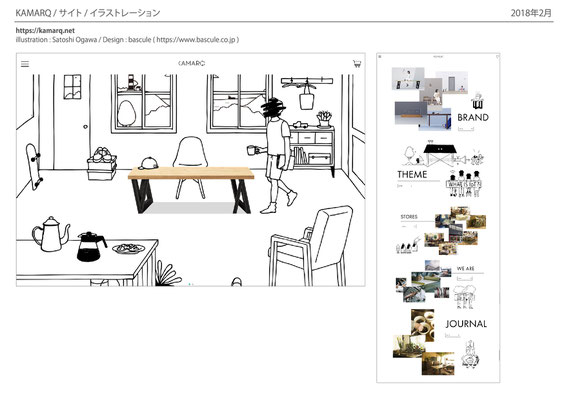This screenshot has height=400, width=566.
Task: Open the WE ARE section label
Action: (465, 269)
